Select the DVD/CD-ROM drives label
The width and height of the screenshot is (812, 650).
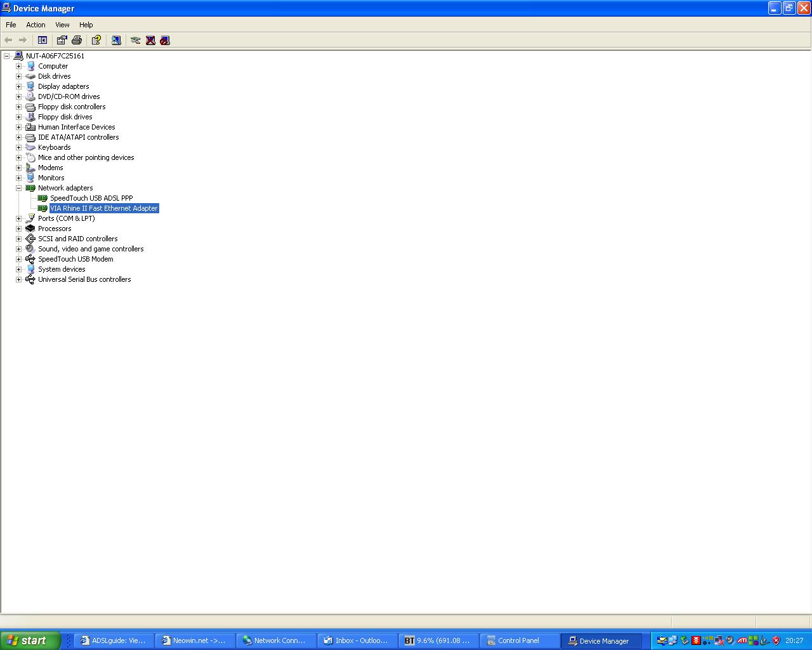[x=69, y=96]
